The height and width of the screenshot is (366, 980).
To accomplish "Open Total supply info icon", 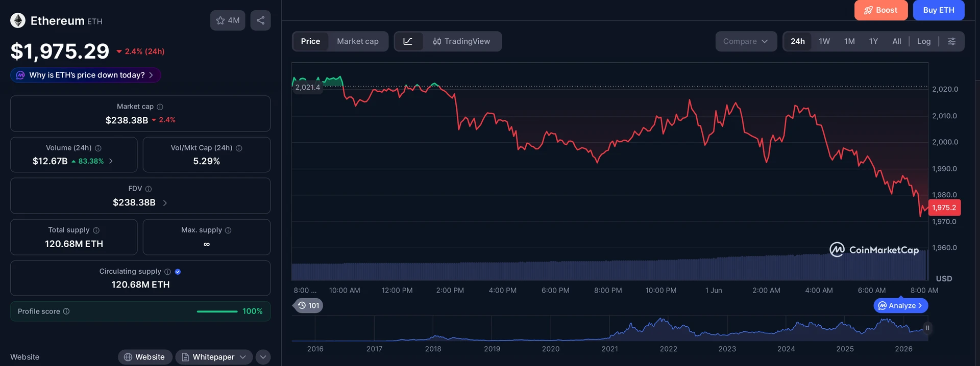I will pyautogui.click(x=96, y=230).
